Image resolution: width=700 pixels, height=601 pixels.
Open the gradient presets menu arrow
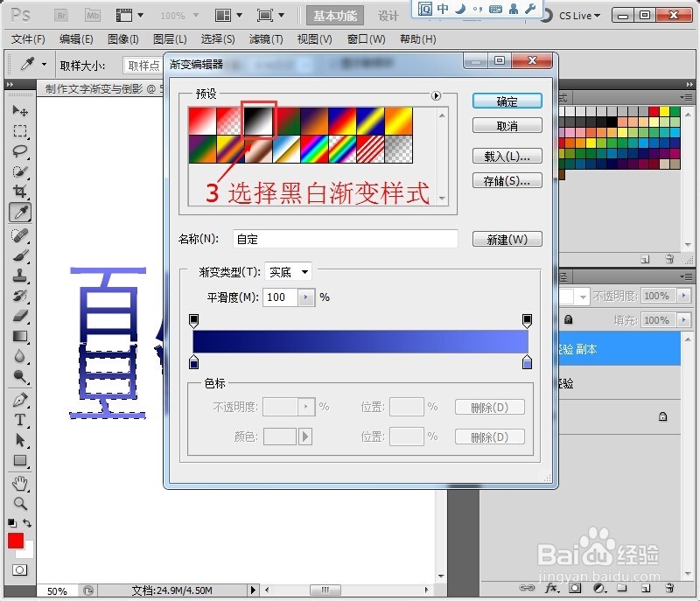click(x=437, y=96)
